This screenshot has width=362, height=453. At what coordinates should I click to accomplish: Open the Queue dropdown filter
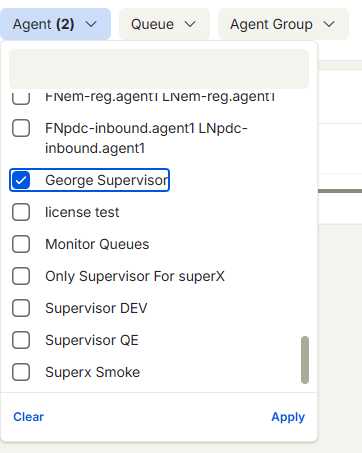tap(164, 24)
